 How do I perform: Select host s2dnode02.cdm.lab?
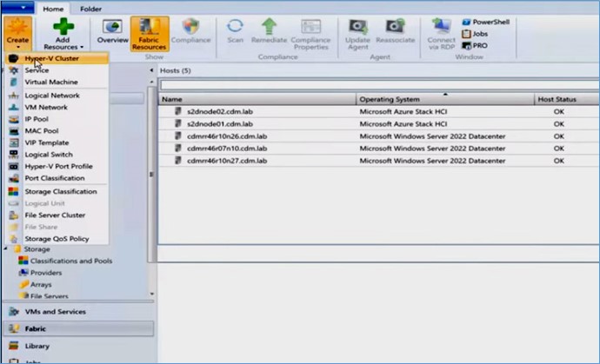point(379,112)
